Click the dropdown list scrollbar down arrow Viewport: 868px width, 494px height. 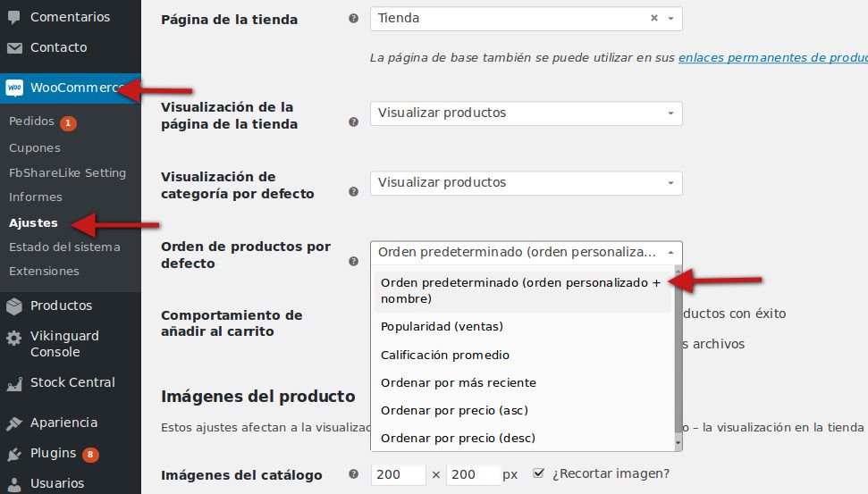[678, 443]
